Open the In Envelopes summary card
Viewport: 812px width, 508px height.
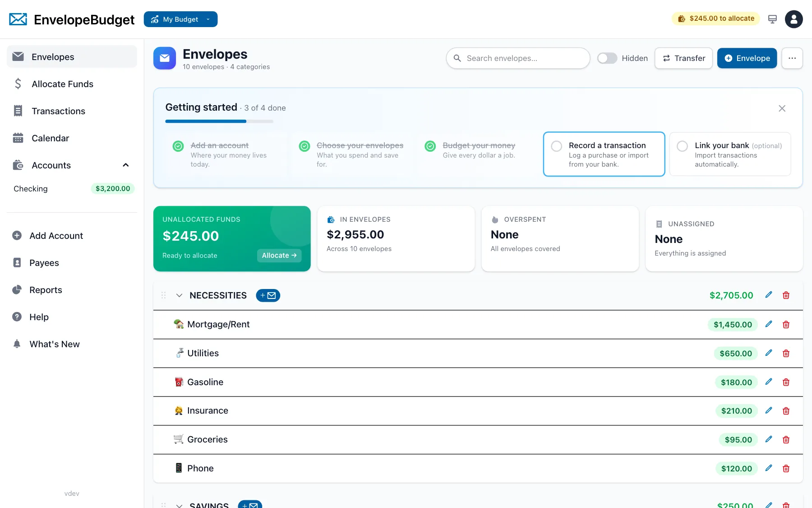coord(396,239)
